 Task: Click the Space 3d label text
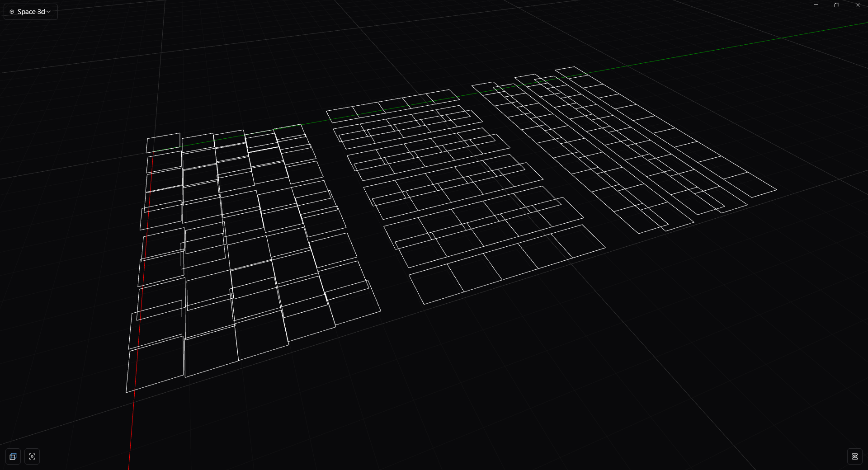[x=31, y=12]
